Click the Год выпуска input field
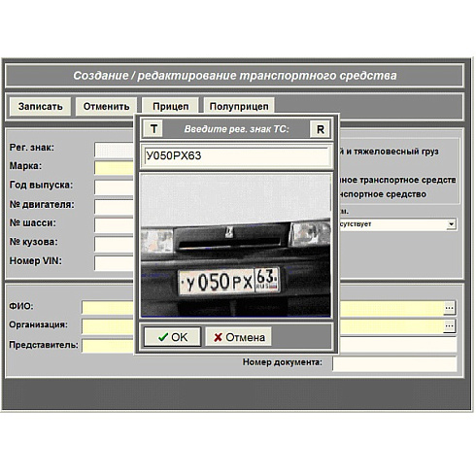476x476 pixels. [115, 187]
